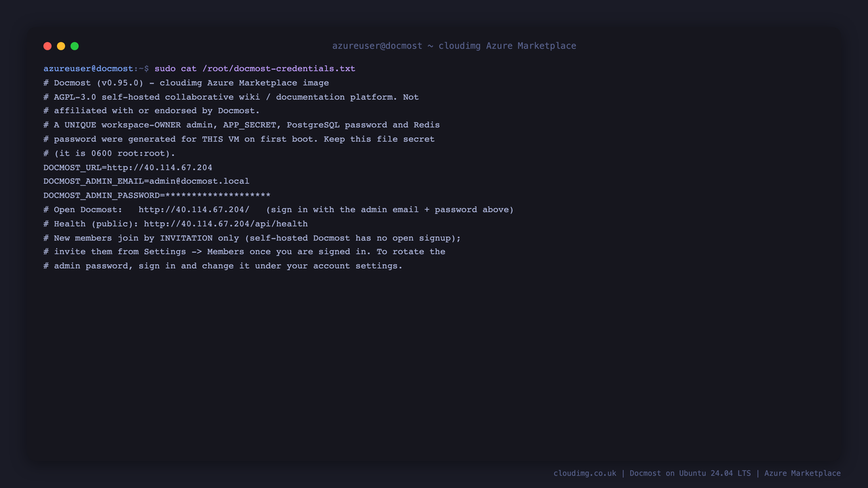Image resolution: width=868 pixels, height=488 pixels.
Task: Click the line starting '# New members join by INVITATION'
Action: tap(252, 238)
